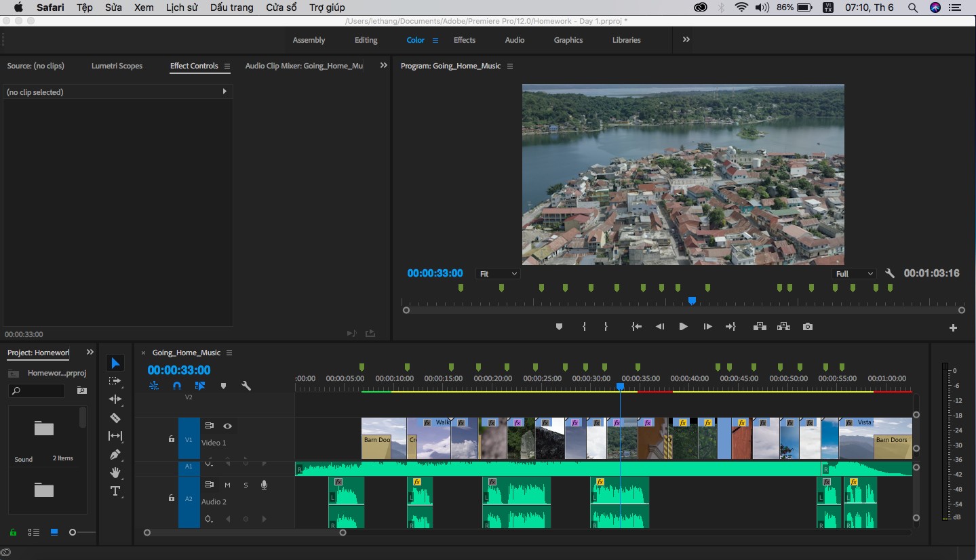This screenshot has height=560, width=976.
Task: Toggle lock on Video 1 track
Action: pyautogui.click(x=172, y=439)
